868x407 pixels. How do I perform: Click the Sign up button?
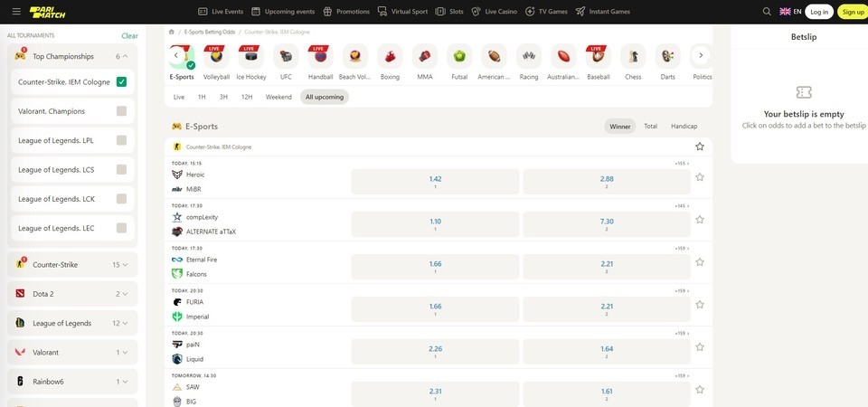pyautogui.click(x=853, y=12)
